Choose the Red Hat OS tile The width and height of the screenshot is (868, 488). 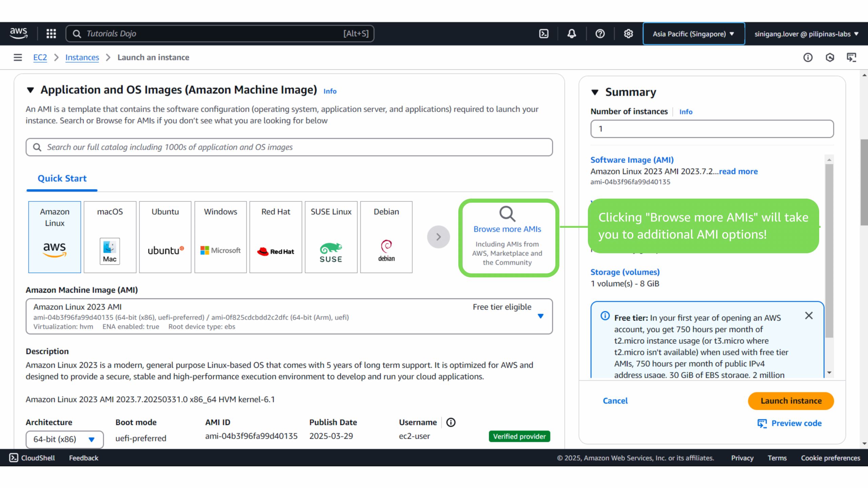pyautogui.click(x=276, y=237)
